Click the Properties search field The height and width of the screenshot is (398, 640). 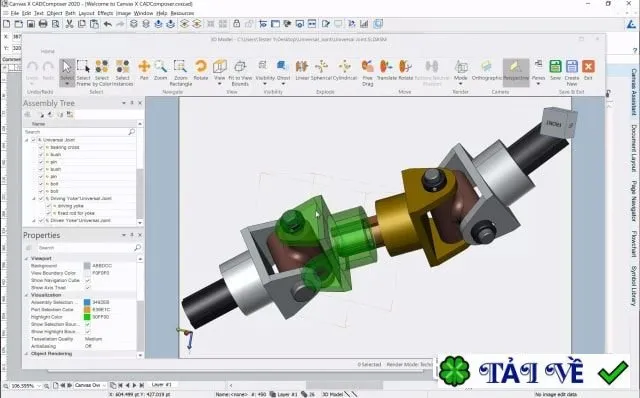(89, 248)
